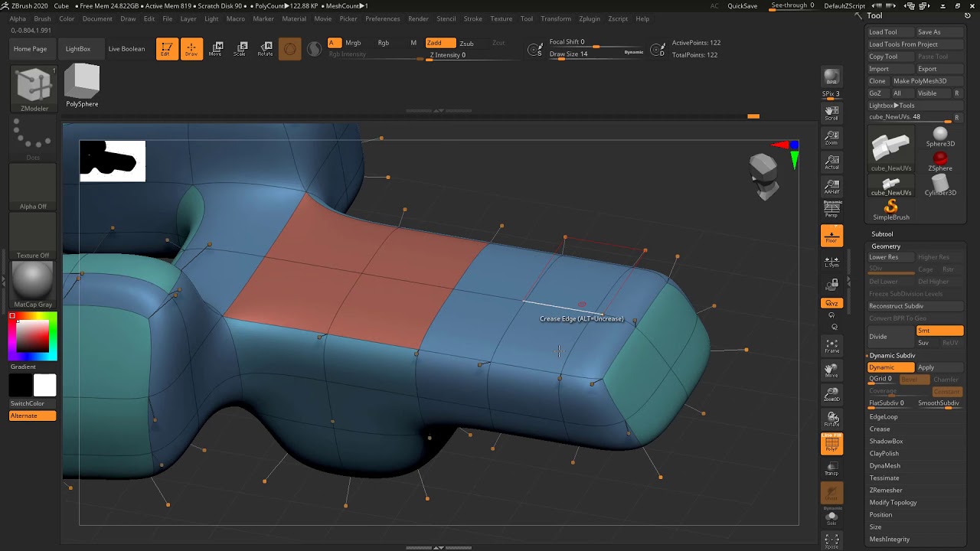Expand the EdgeLoop subsection
This screenshot has height=551, width=980.
[x=884, y=417]
